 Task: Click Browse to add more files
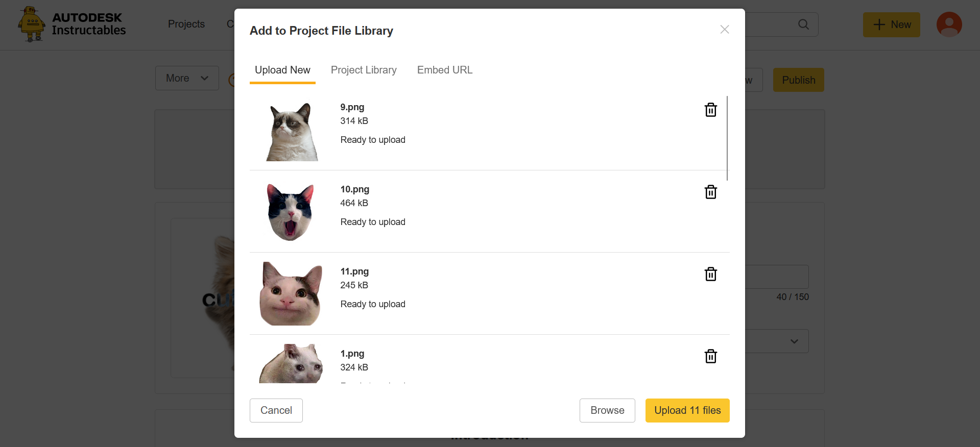[607, 410]
